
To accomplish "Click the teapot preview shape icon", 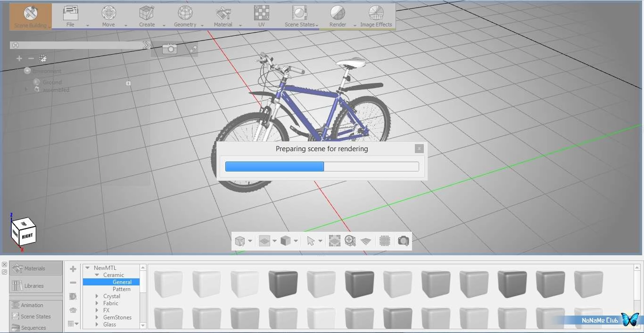I will tap(73, 310).
